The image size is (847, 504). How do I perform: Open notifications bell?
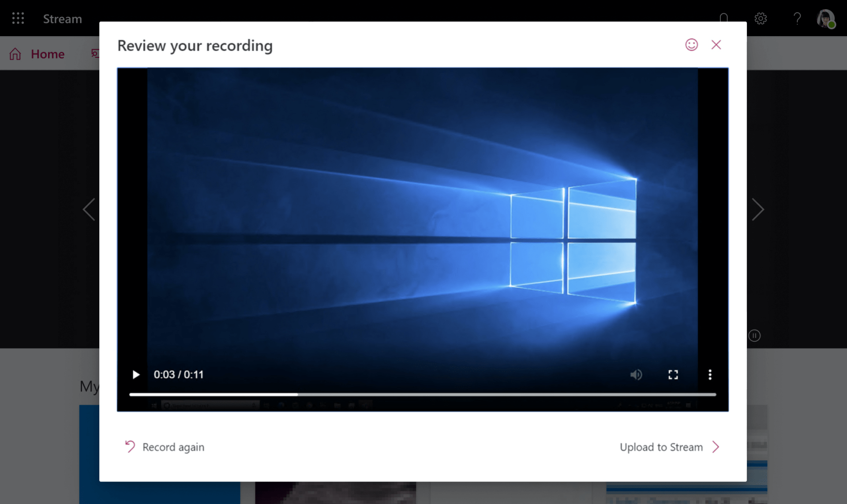(723, 18)
